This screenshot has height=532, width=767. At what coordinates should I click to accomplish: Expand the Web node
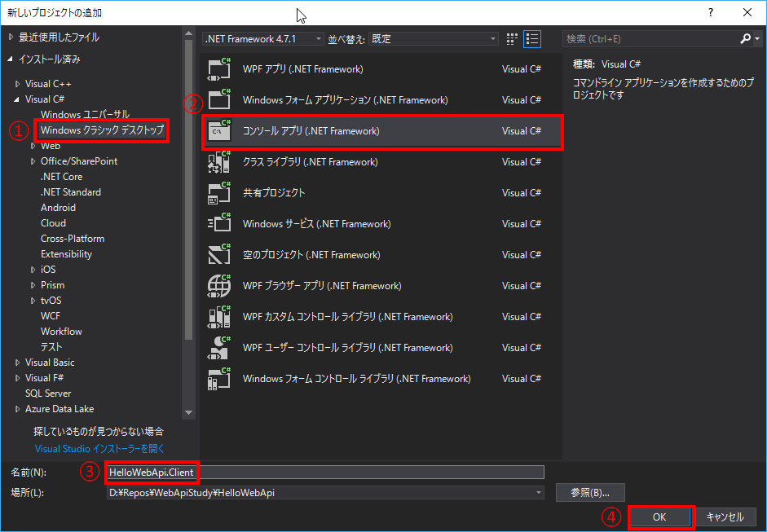point(33,146)
